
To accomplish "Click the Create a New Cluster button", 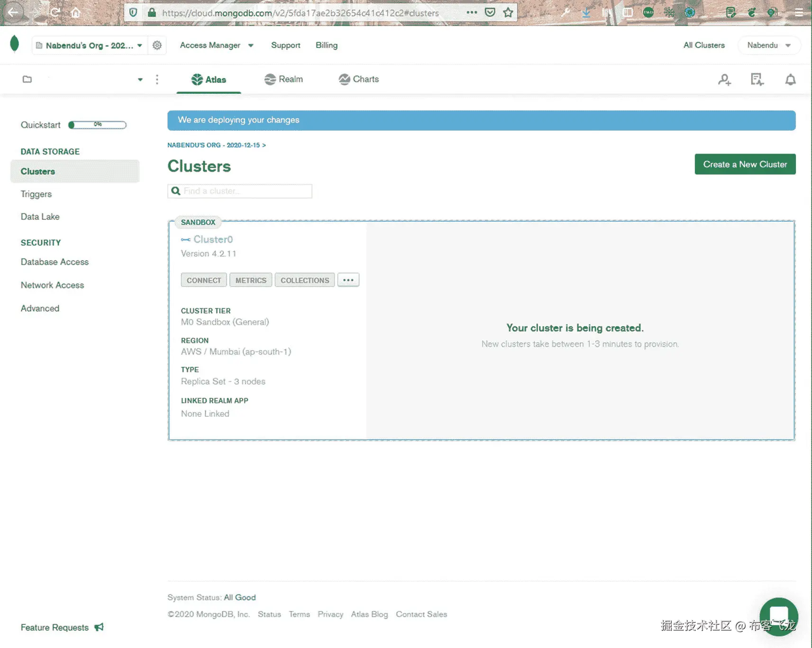I will [745, 164].
